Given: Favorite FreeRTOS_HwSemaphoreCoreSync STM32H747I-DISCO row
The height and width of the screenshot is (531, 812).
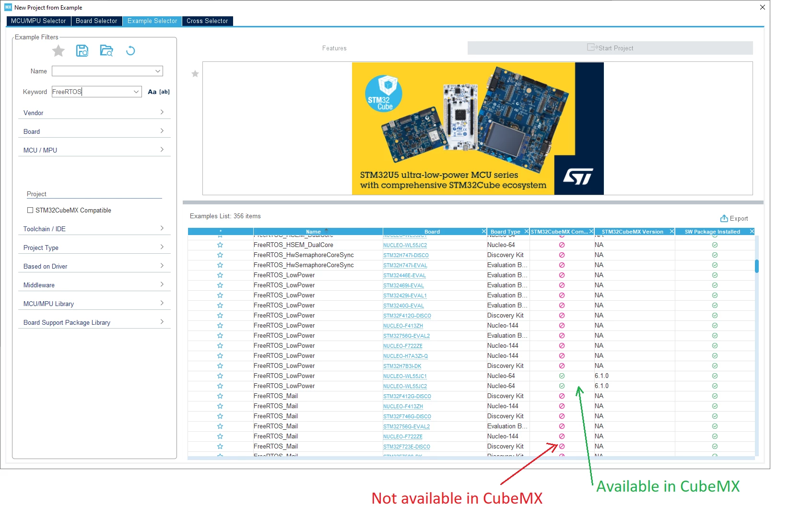Looking at the screenshot, I should click(x=220, y=255).
